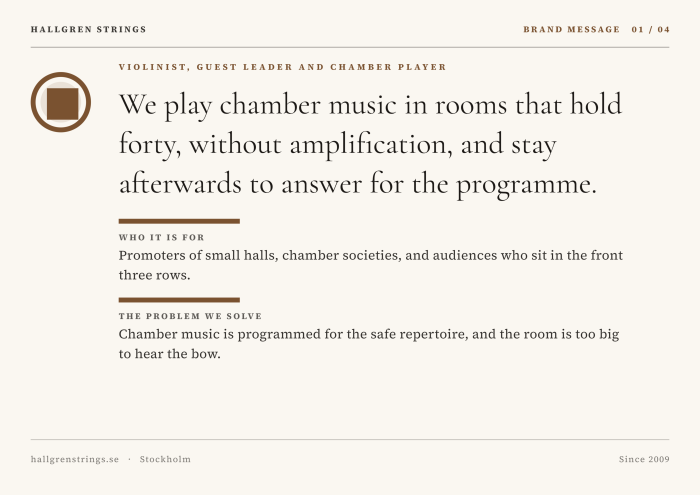The width and height of the screenshot is (700, 495).
Task: Click the brown bar above THE PROBLEM WE SOLVE
Action: (179, 300)
